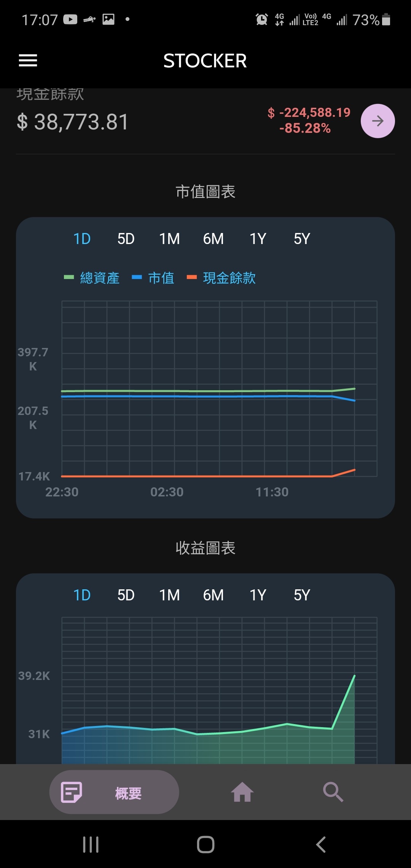This screenshot has width=411, height=868.
Task: Choose 5D range on earnings chart
Action: click(x=126, y=595)
